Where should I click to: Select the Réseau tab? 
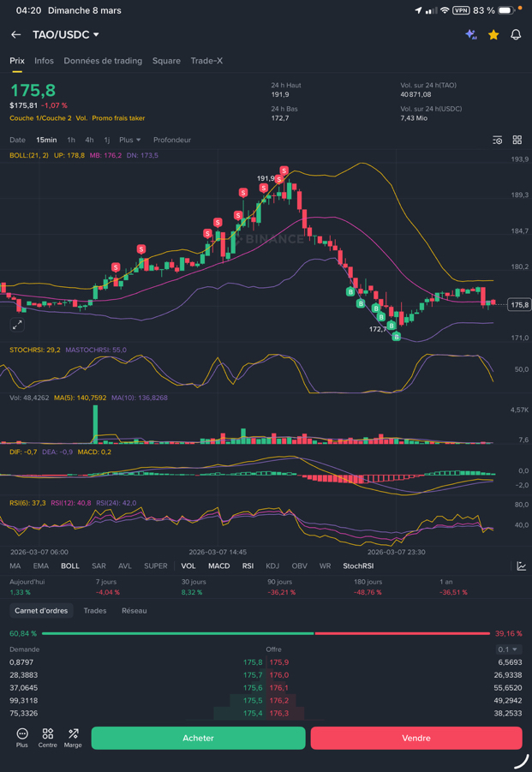[134, 611]
